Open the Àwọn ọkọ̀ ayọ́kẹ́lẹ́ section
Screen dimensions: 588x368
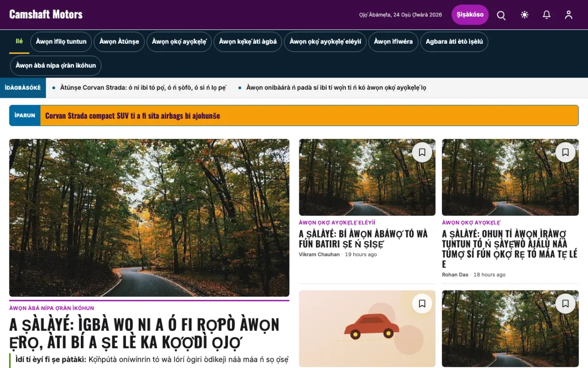tap(179, 42)
